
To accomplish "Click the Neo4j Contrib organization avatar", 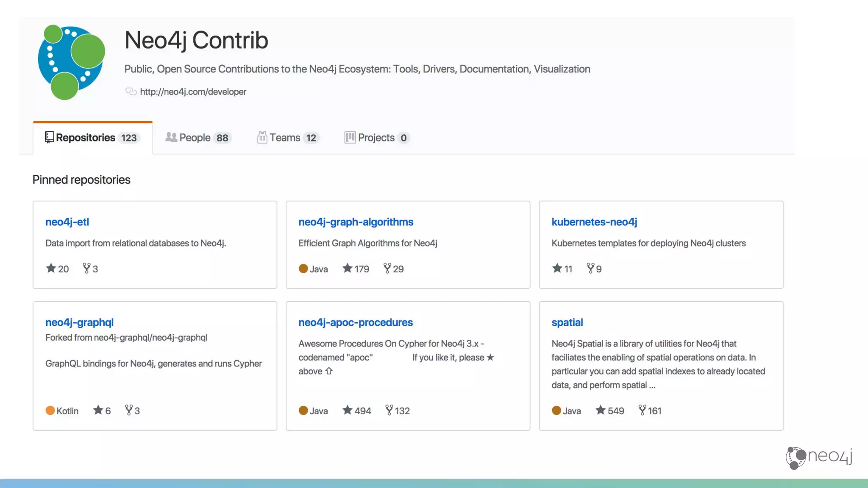I will point(71,62).
